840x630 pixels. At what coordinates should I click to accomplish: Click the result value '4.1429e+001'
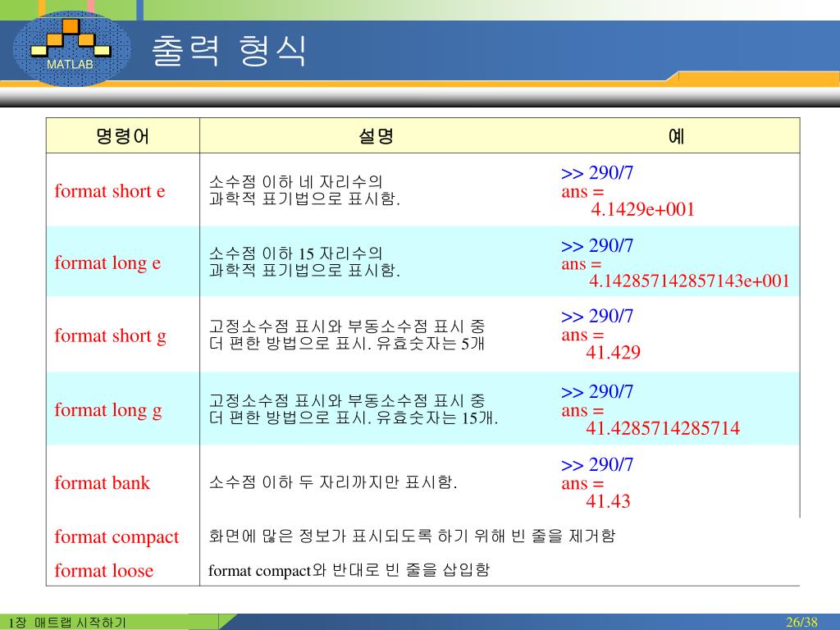tap(642, 209)
